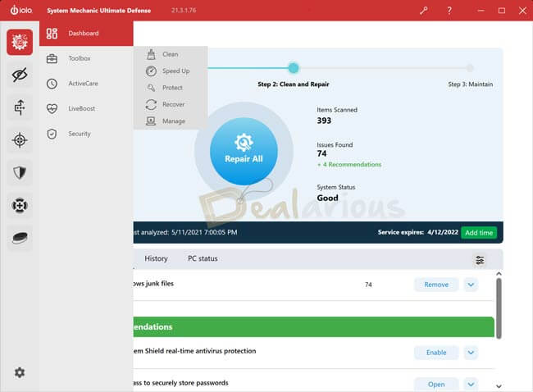This screenshot has height=392, width=533.
Task: Open the filter sliders options icon
Action: coord(480,260)
